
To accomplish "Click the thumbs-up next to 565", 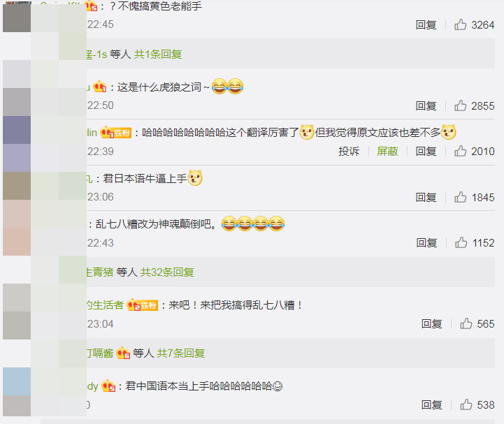I will 466,323.
